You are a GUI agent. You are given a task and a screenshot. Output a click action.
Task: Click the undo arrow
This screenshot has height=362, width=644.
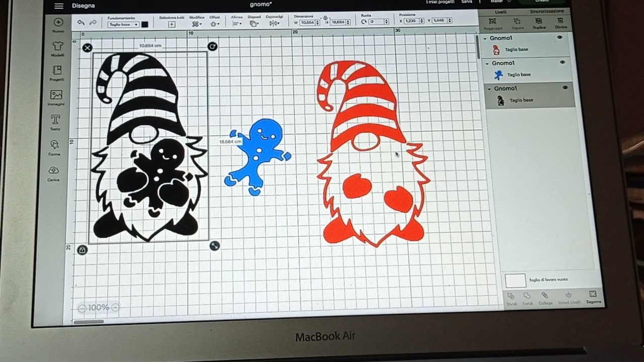coord(81,23)
